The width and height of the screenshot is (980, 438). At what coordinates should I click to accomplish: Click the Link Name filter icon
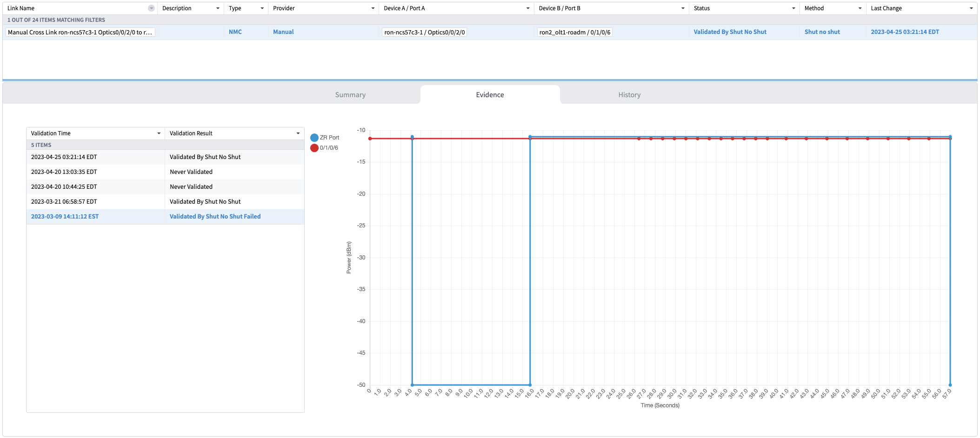[x=151, y=8]
